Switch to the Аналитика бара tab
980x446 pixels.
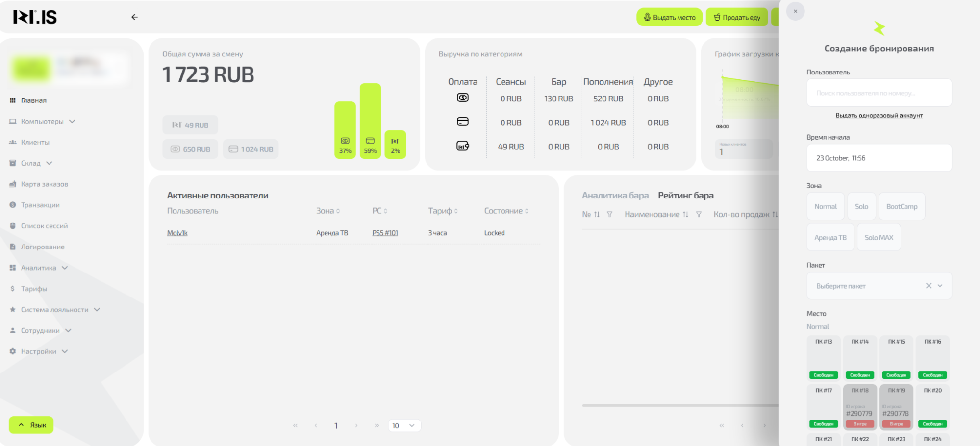615,196
